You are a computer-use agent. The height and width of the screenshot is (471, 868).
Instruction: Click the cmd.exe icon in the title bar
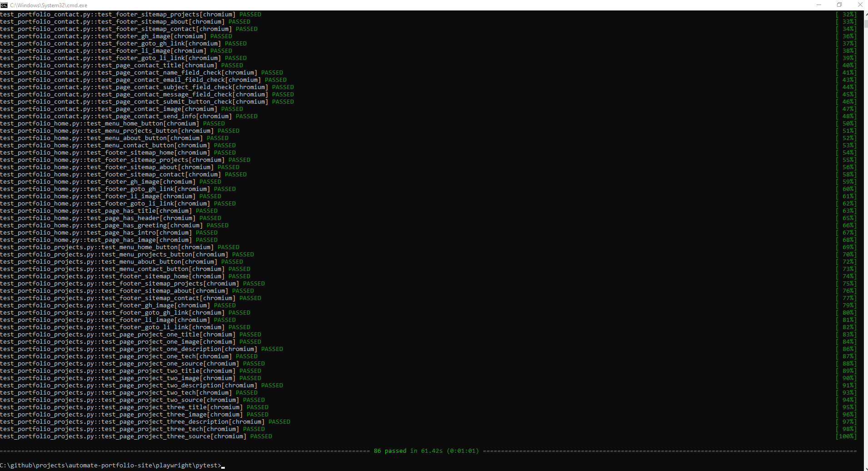tap(4, 5)
